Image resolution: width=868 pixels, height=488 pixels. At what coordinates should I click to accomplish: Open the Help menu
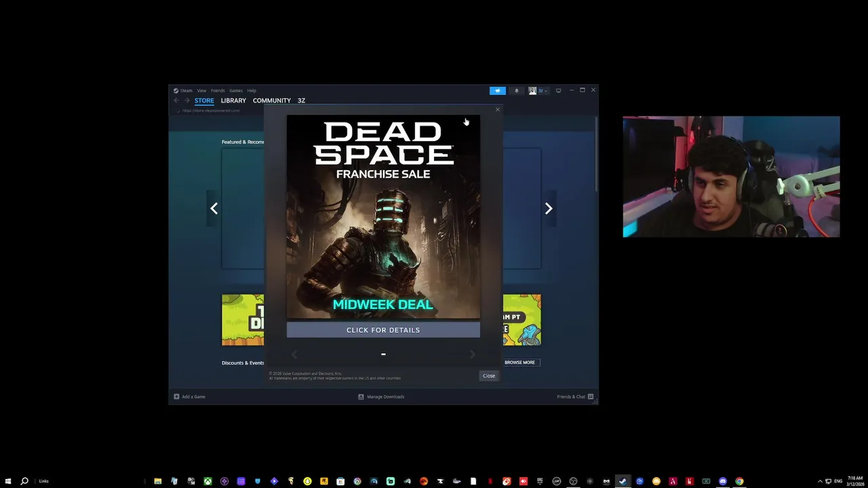tap(252, 90)
